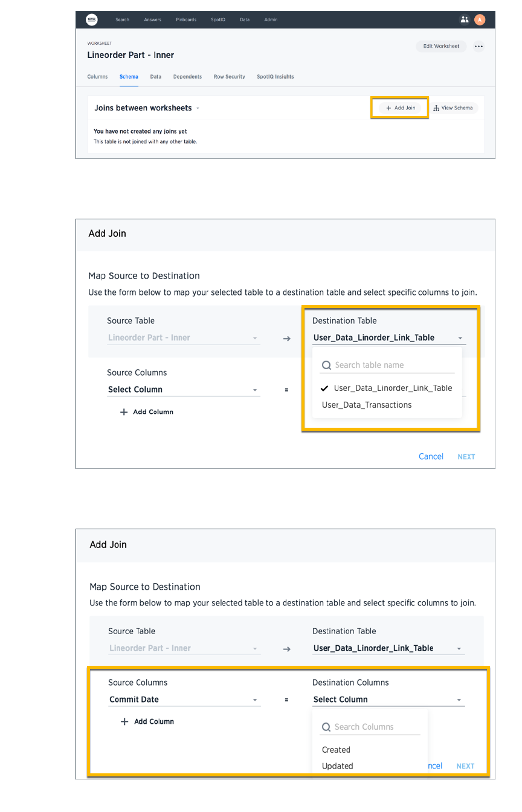The height and width of the screenshot is (812, 522).
Task: Select the checked User_Data_Linorder_Link_Table option
Action: point(392,388)
